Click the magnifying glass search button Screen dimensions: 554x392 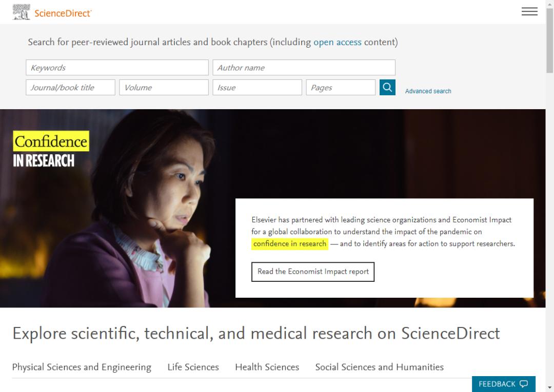387,87
